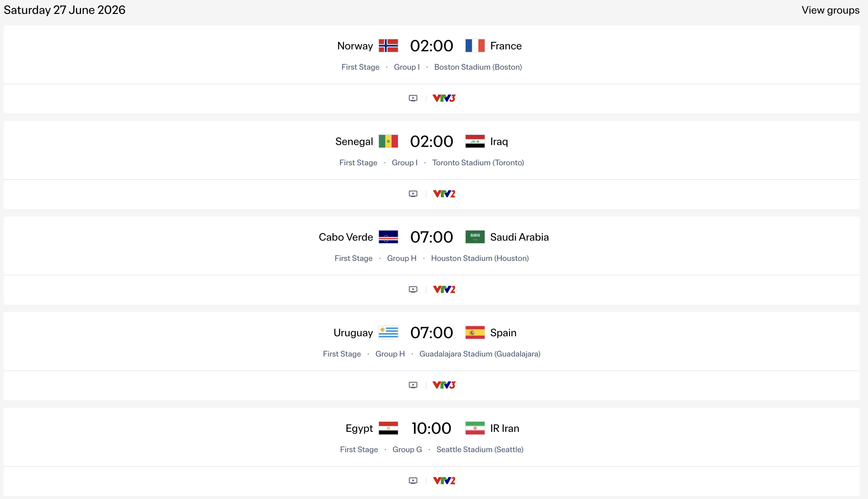Select Group H under Cabo Verde vs Saudi Arabia
Screen dimensions: 868x499
coord(401,258)
